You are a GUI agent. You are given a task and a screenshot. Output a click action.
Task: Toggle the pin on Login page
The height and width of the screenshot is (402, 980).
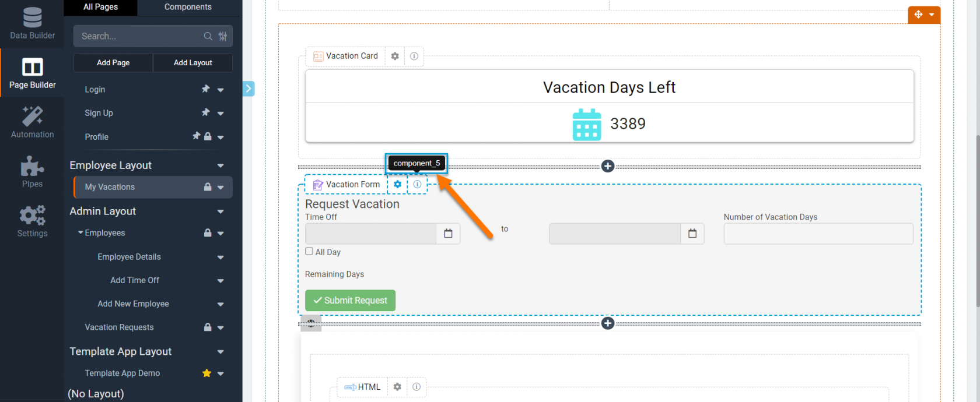205,89
